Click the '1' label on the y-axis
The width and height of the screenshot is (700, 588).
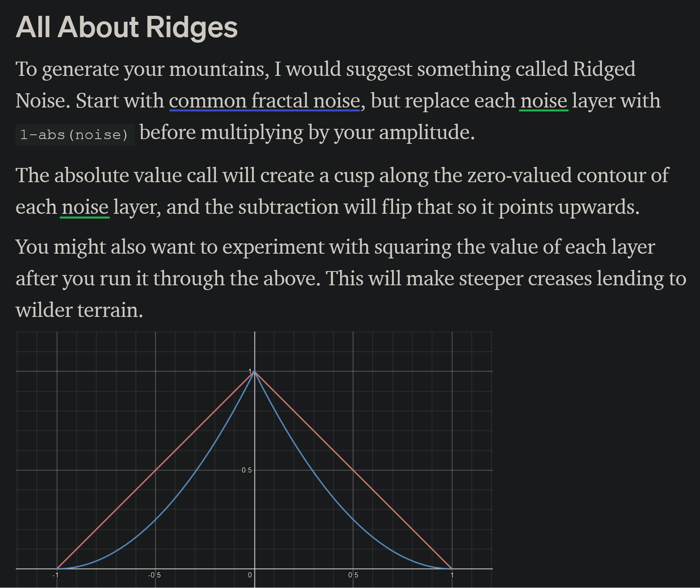250,371
